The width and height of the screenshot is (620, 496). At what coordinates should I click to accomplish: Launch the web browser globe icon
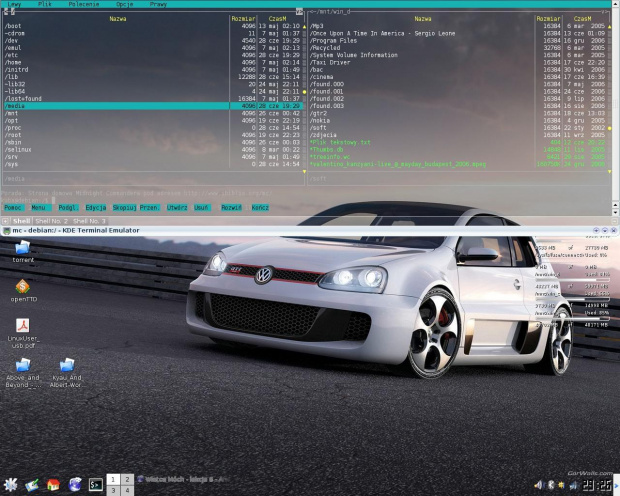[x=75, y=484]
